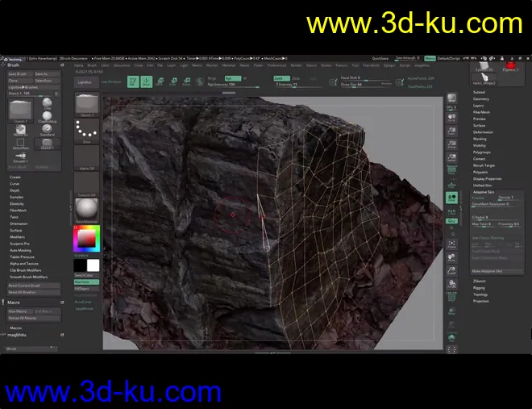Click the Actual size icon on right shelf
The height and width of the screenshot is (409, 532).
coord(451,144)
